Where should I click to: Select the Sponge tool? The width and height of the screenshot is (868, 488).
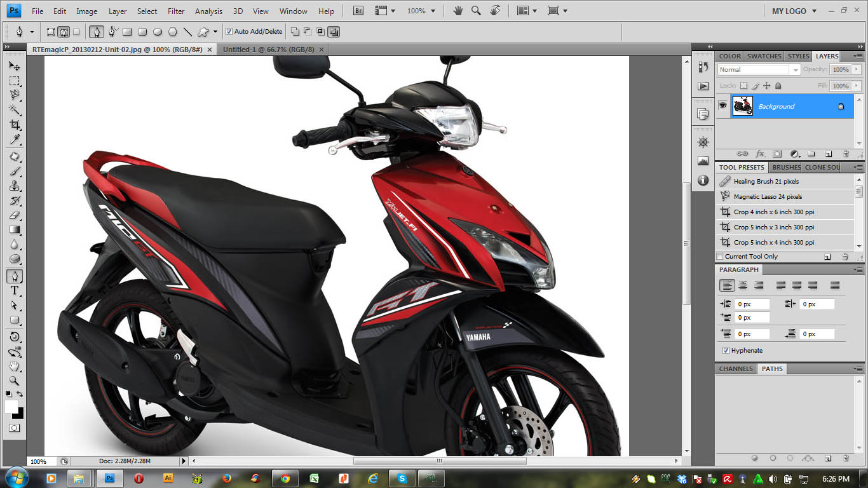click(x=14, y=259)
